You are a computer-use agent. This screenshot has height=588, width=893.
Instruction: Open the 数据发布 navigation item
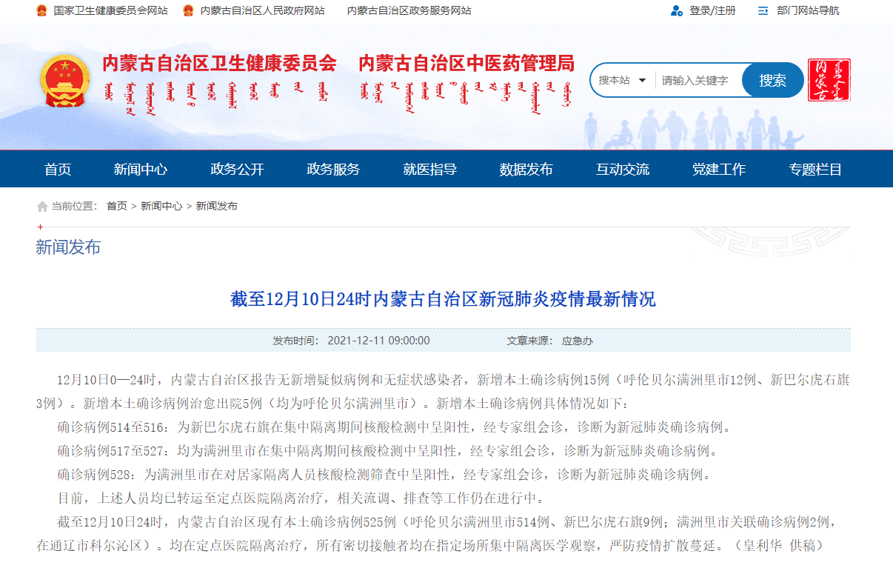pos(526,170)
